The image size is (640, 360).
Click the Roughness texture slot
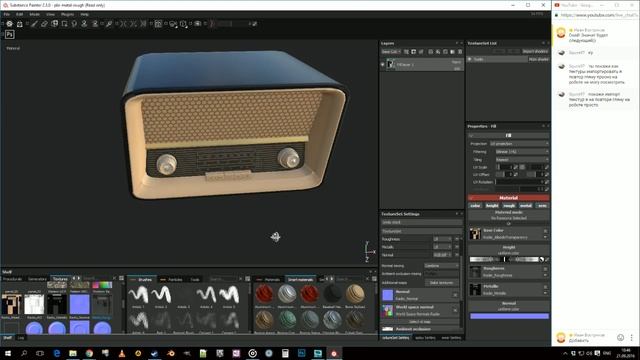[508, 272]
